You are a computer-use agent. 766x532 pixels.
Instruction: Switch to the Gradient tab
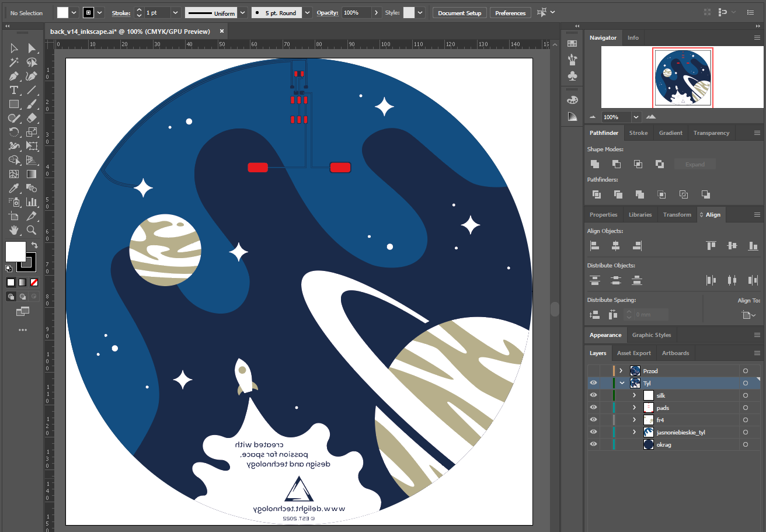coord(670,133)
